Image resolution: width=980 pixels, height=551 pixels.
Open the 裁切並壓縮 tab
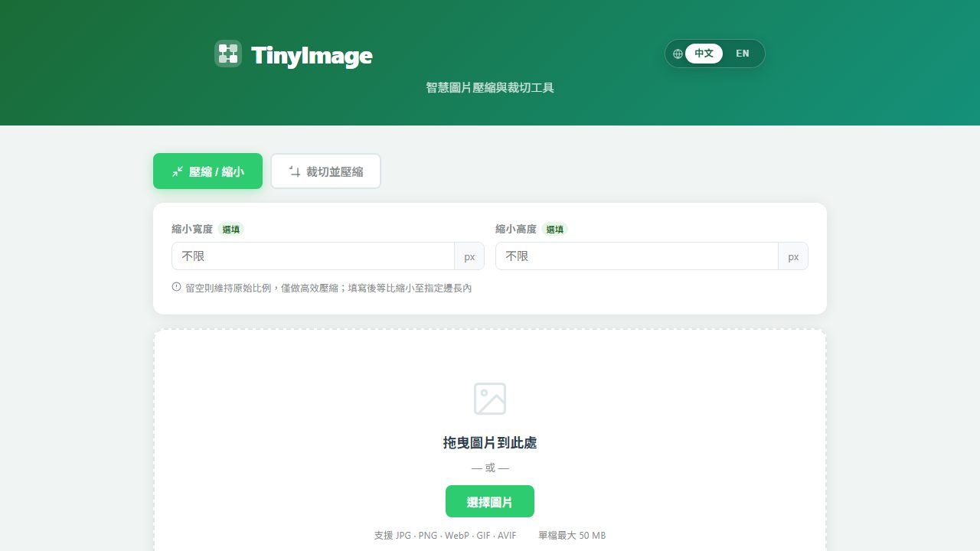(325, 171)
